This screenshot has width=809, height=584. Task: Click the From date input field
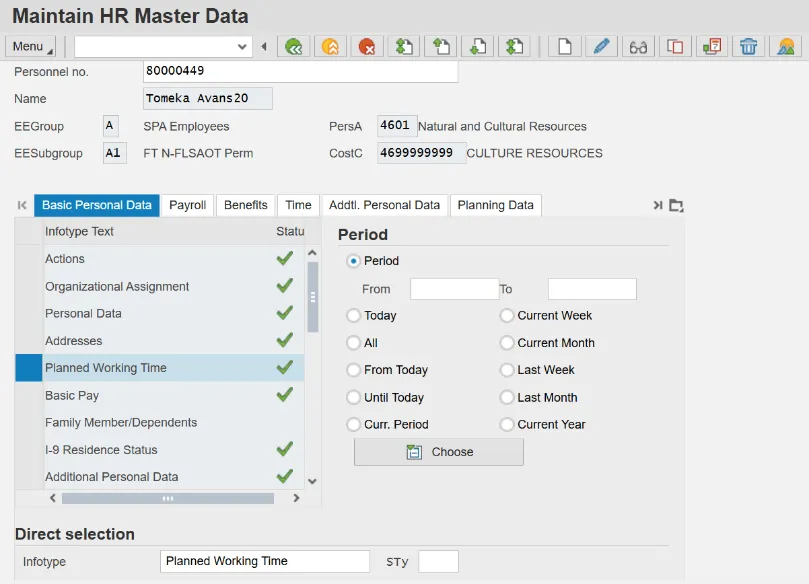coord(454,289)
